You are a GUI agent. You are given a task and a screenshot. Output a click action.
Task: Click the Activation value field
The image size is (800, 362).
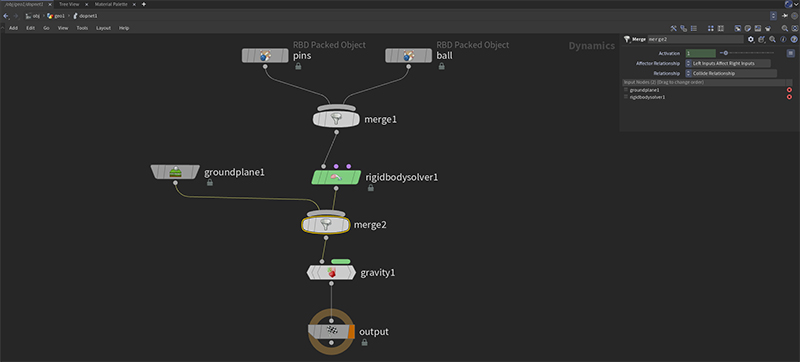click(x=701, y=53)
